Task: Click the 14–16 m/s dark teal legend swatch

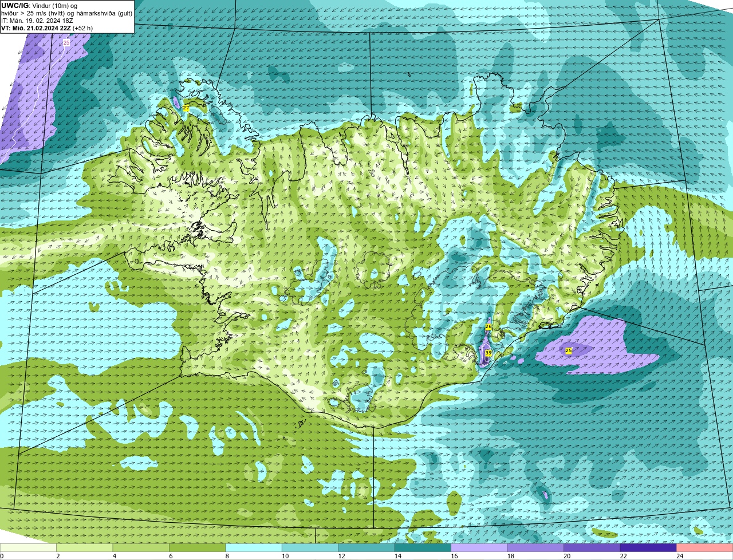Action: (423, 548)
